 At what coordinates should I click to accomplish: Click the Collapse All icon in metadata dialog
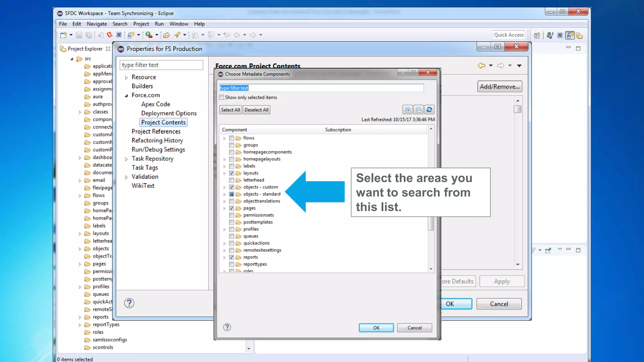(x=419, y=110)
